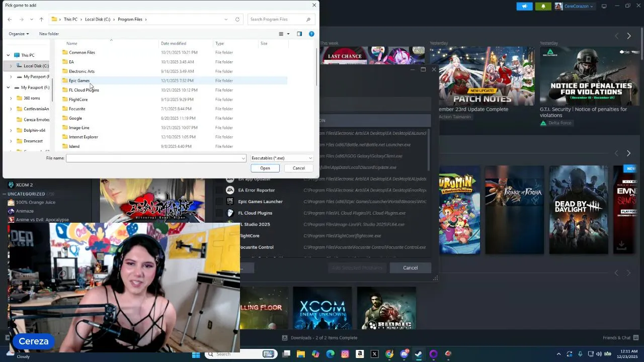The image size is (644, 362).
Task: Click the Search Program Files box
Action: pos(282,19)
